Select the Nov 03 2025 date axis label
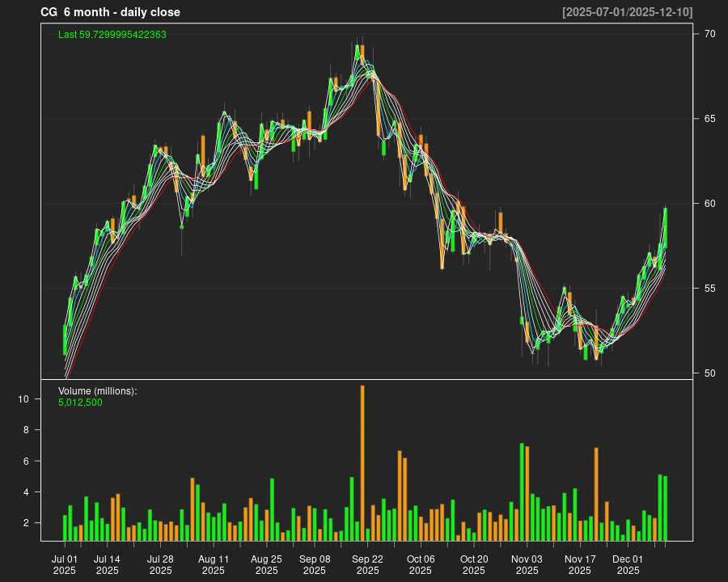 click(526, 564)
